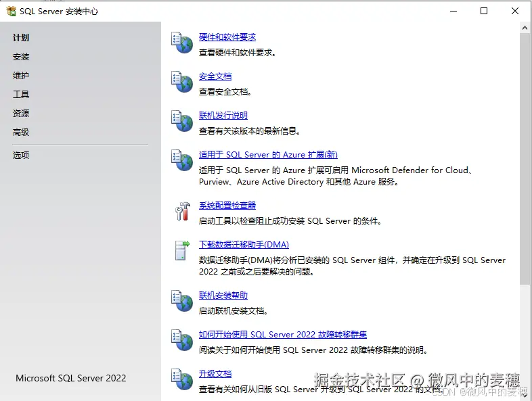
Task: Open the 联机发行说明 link
Action: tap(223, 116)
